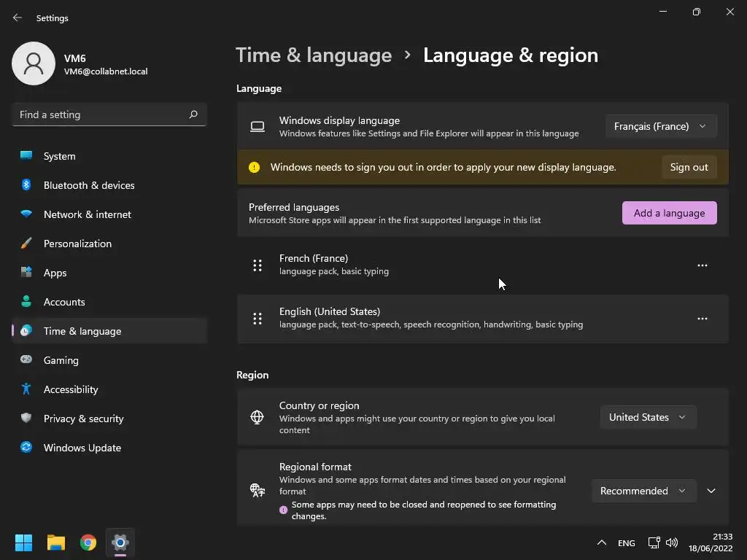
Task: Expand the Regional format section
Action: [x=711, y=491]
